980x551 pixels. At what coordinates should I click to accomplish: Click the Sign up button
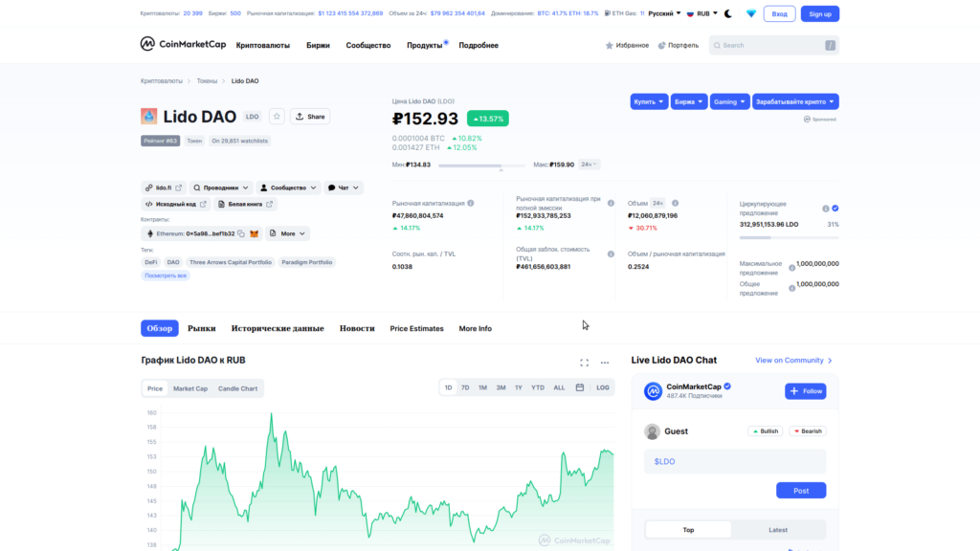(x=820, y=13)
